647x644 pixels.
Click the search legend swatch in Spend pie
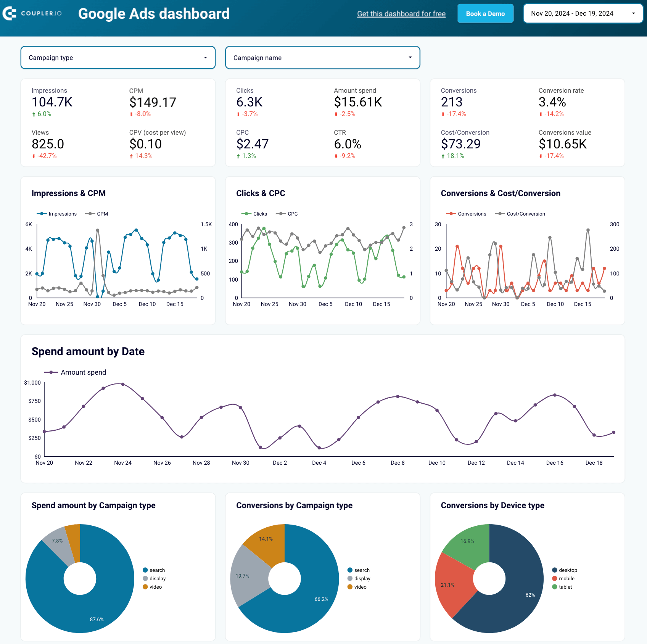tap(145, 570)
